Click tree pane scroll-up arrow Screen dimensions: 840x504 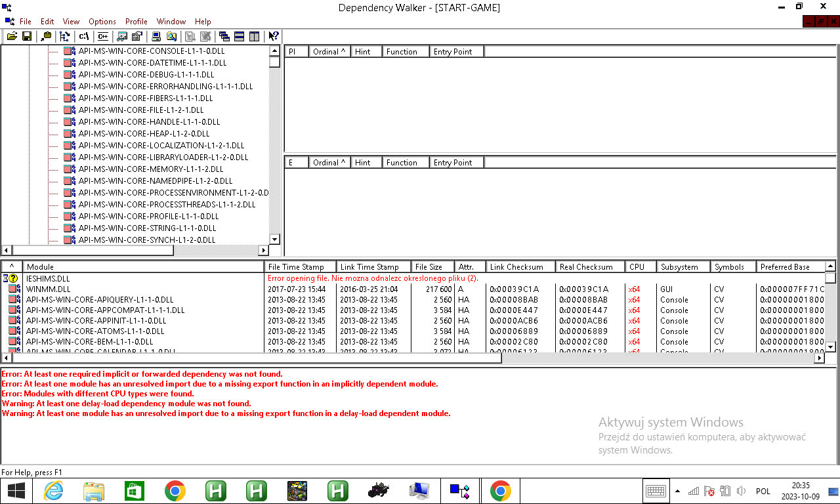click(275, 51)
